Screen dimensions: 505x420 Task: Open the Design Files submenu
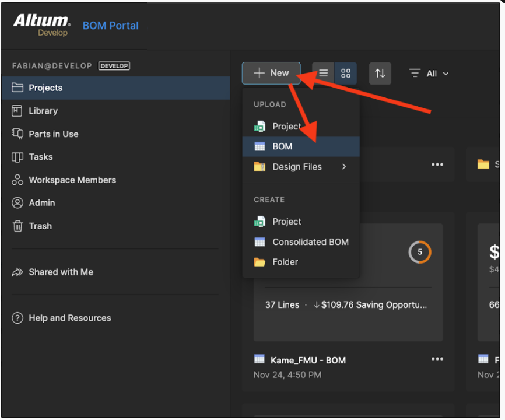[x=301, y=167]
